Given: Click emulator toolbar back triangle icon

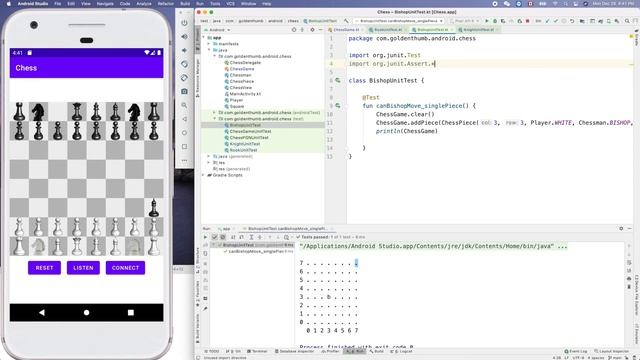Looking at the screenshot, I should (184, 119).
